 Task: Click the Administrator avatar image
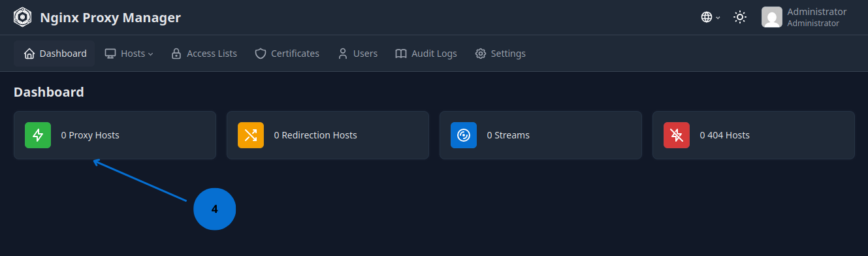772,17
